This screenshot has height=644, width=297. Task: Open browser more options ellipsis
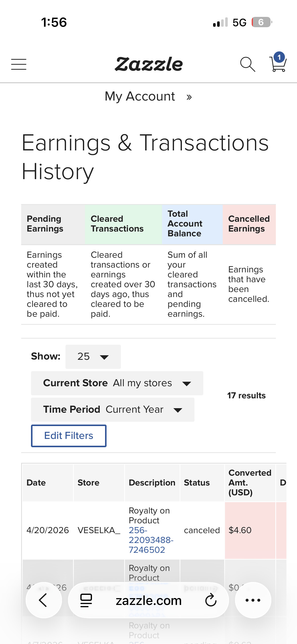pyautogui.click(x=253, y=600)
